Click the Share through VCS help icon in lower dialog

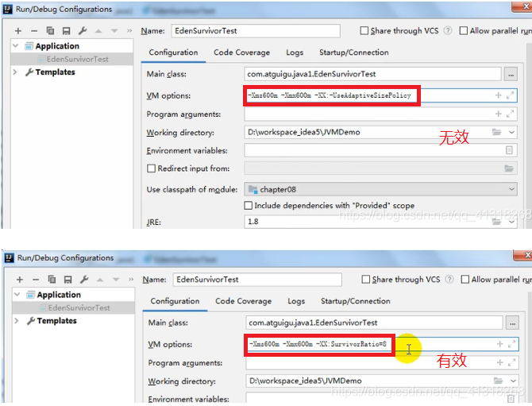pos(449,279)
